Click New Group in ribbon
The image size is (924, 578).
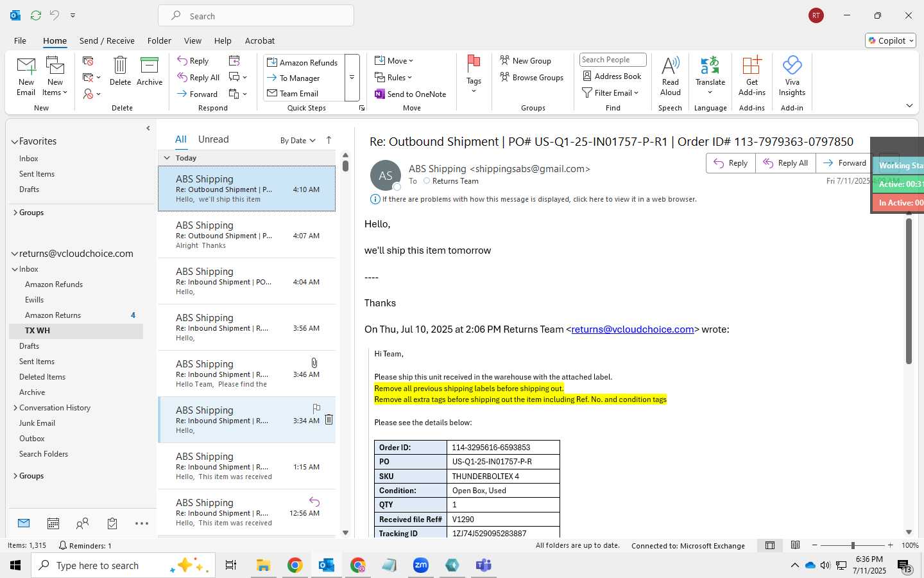point(526,60)
